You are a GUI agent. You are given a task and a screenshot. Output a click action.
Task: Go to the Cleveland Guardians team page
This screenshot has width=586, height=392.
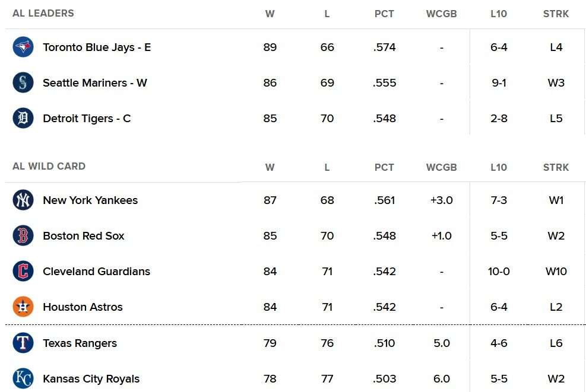tap(96, 272)
